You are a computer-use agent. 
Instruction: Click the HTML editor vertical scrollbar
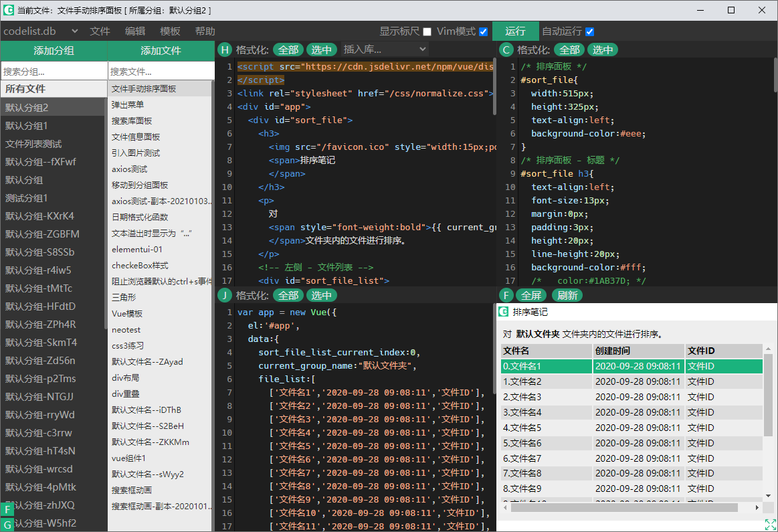(494, 86)
